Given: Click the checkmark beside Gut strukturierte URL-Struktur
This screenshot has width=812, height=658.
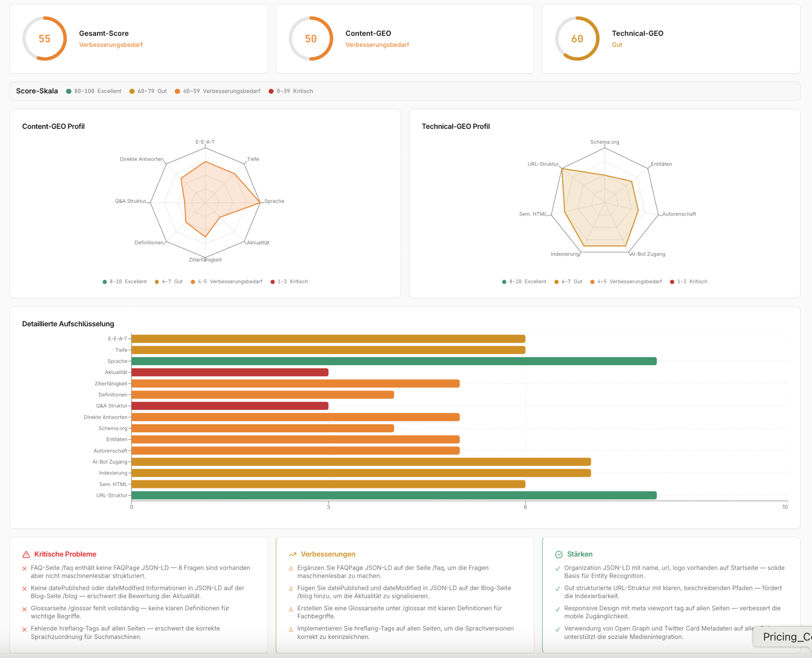Looking at the screenshot, I should tap(558, 589).
